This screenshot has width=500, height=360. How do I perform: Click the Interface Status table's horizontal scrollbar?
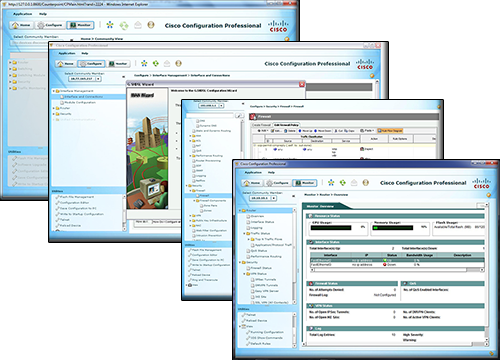coord(397,270)
